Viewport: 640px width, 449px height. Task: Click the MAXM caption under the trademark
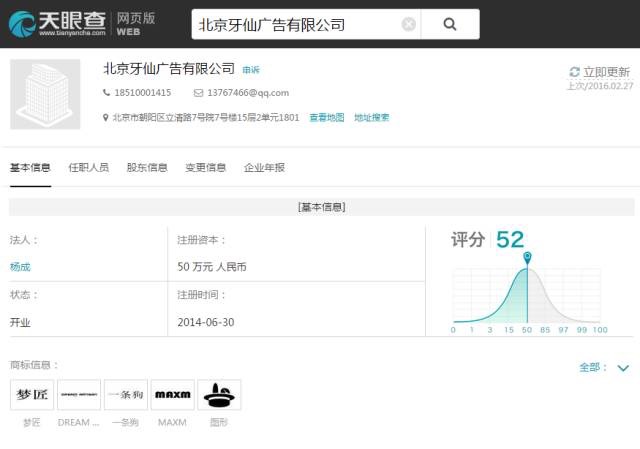(172, 422)
